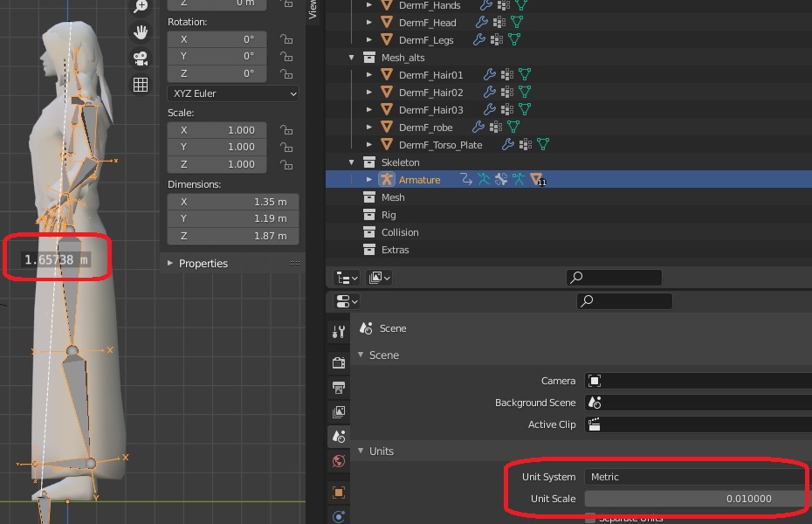Expand the Armature tree row
Image resolution: width=812 pixels, height=524 pixels.
pyautogui.click(x=368, y=180)
